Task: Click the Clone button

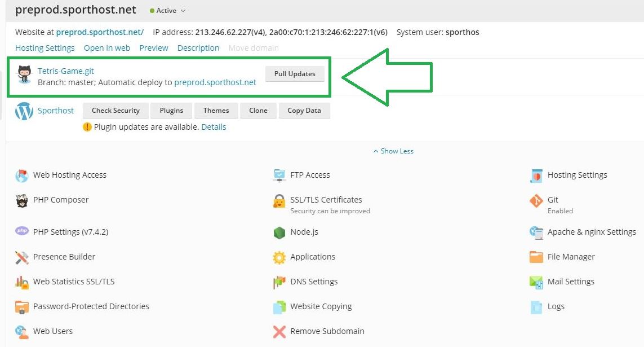Action: pos(258,111)
